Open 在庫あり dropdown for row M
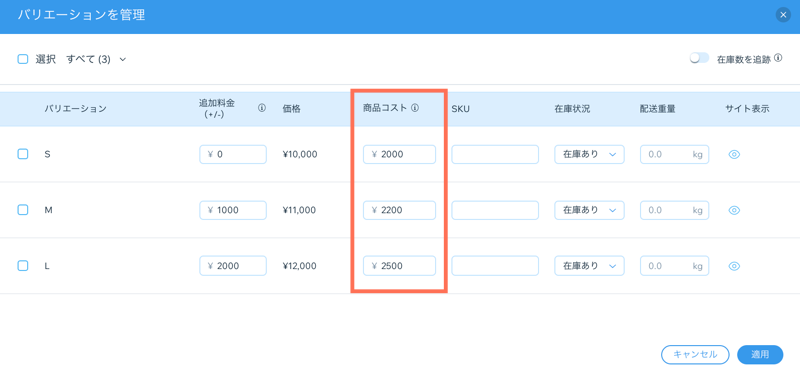Viewport: 800px width, 382px height. (589, 210)
